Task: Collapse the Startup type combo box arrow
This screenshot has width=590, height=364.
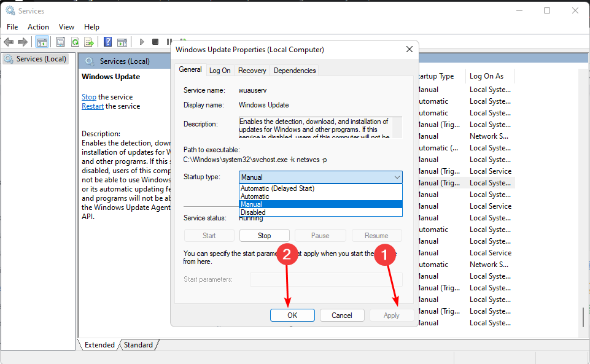Action: click(396, 177)
